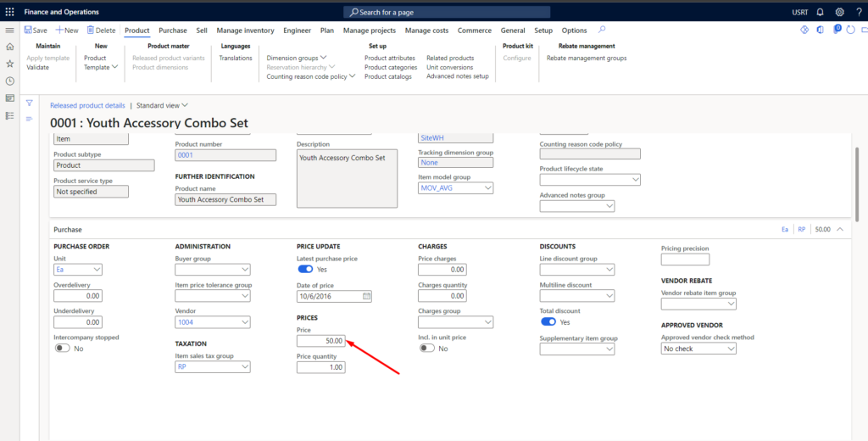Expand the hamburger navigation pane
Viewport: 868px width, 441px height.
(x=9, y=31)
